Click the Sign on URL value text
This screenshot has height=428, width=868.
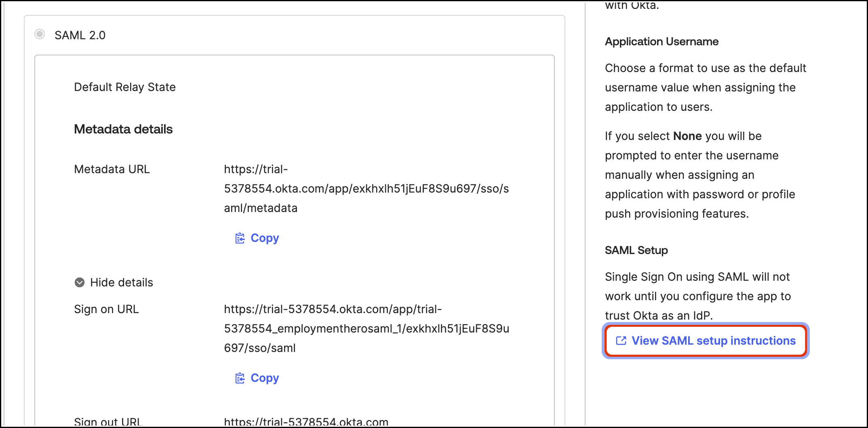click(366, 328)
